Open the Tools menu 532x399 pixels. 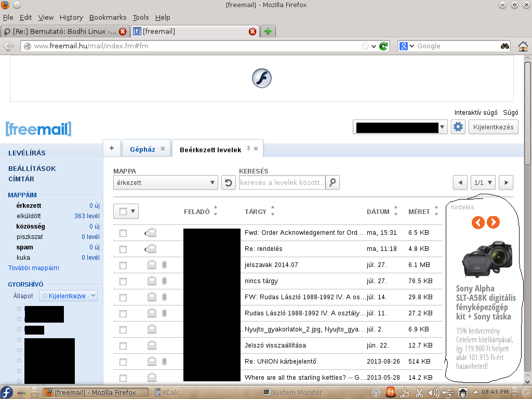pos(140,17)
